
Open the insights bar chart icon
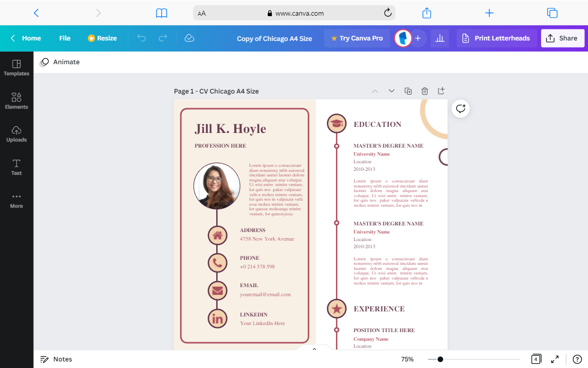click(x=440, y=38)
